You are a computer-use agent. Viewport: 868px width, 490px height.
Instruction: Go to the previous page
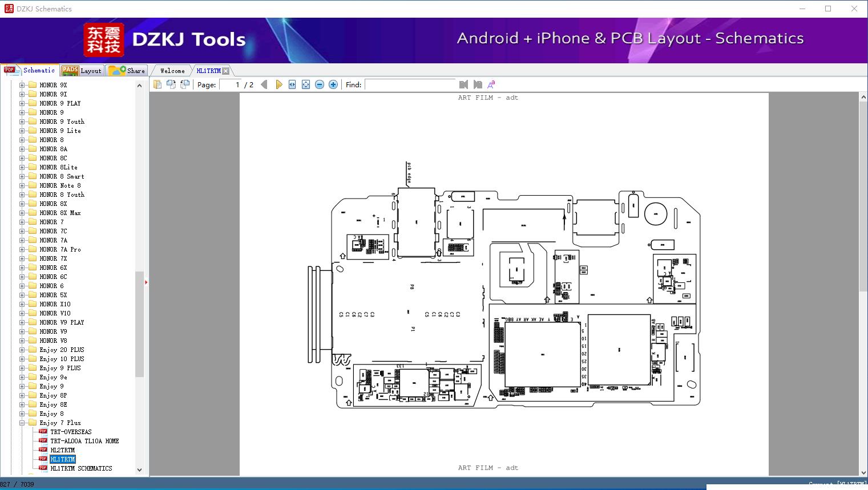point(264,84)
